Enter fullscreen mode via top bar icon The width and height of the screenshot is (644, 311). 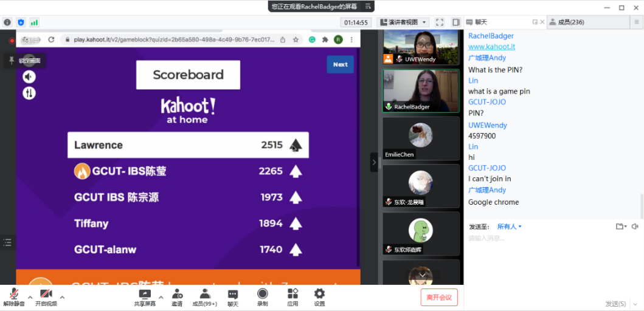440,22
